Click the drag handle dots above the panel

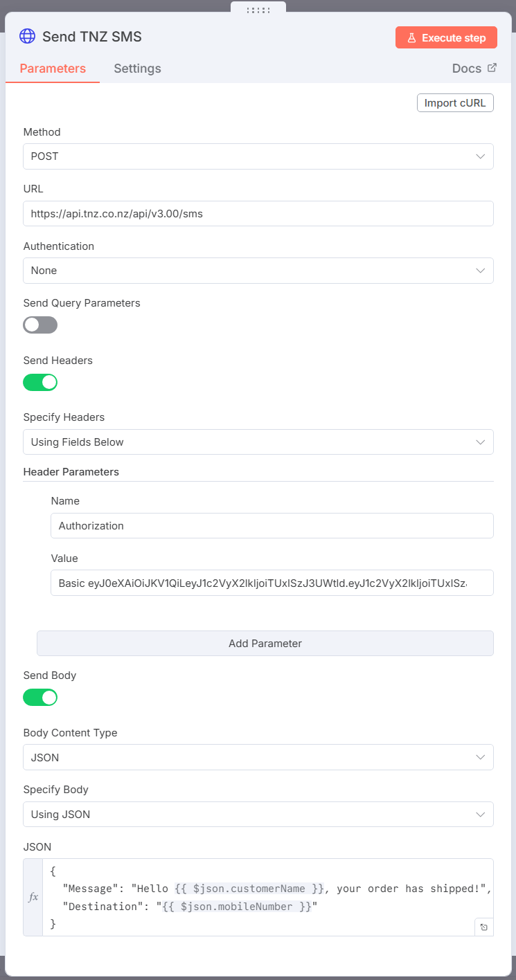[x=258, y=12]
